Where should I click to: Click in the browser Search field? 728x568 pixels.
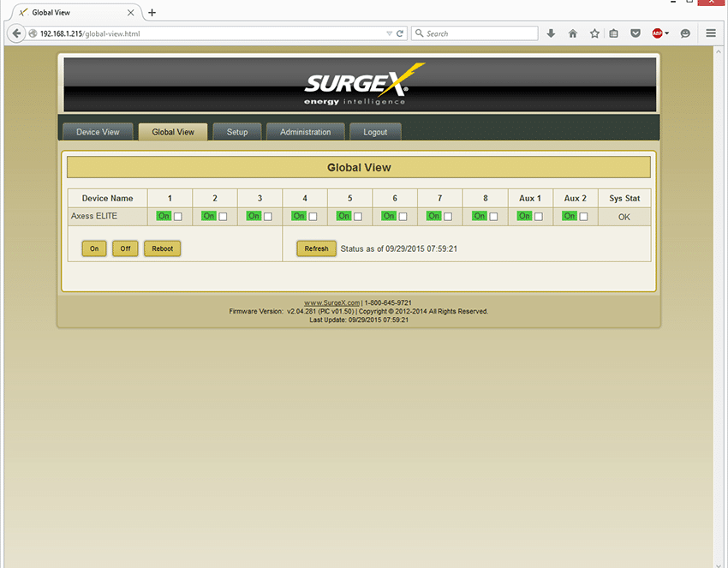pos(474,33)
